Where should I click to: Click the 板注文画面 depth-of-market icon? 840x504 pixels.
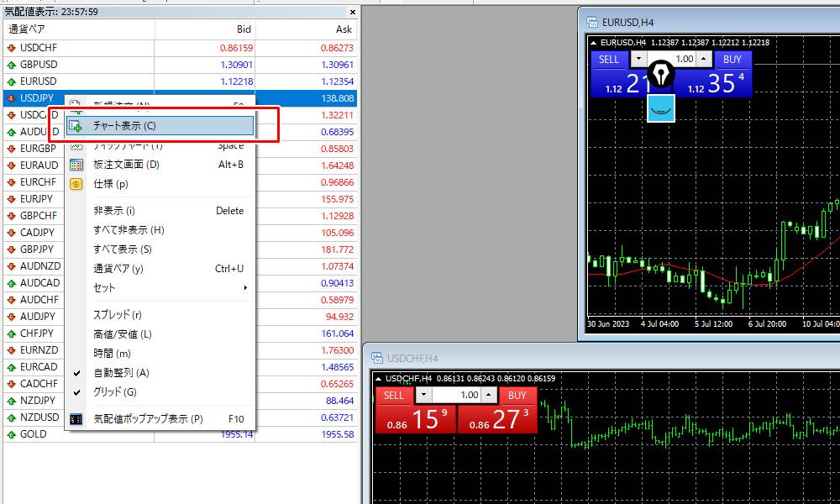coord(76,165)
